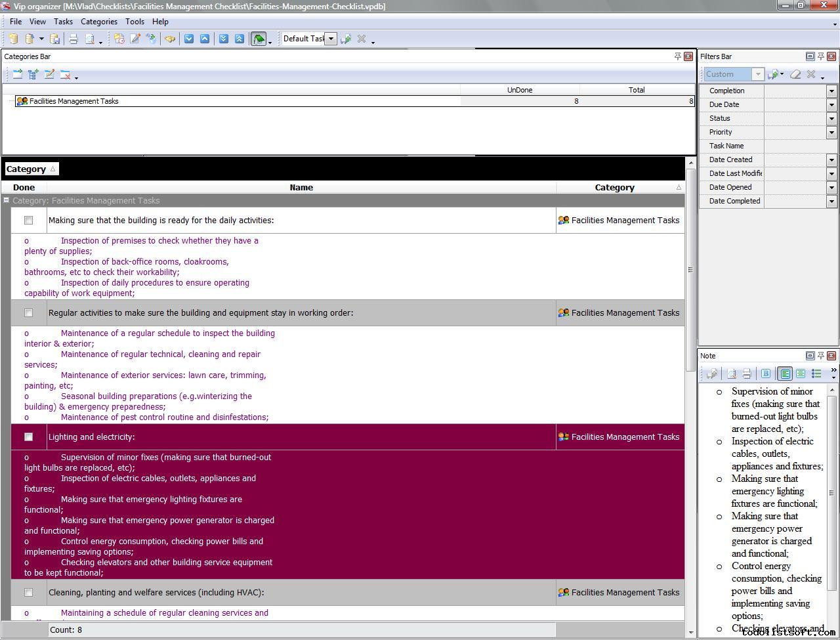Open the Tasks menu
The image size is (840, 640).
point(63,22)
